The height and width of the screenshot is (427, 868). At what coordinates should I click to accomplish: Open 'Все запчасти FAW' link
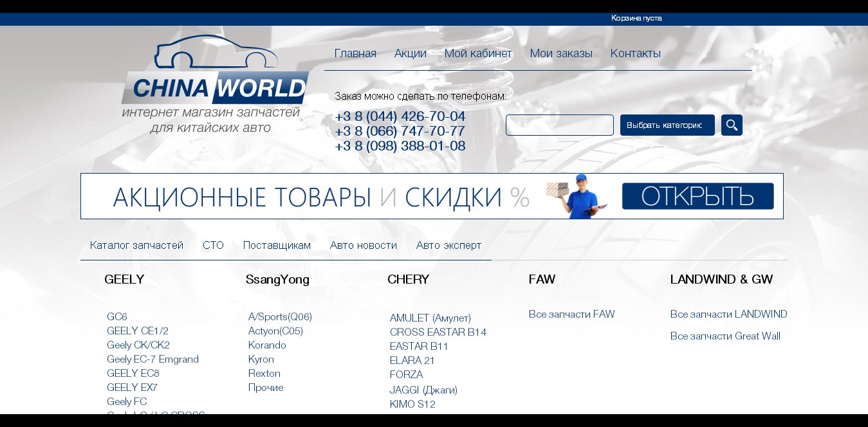tap(572, 314)
